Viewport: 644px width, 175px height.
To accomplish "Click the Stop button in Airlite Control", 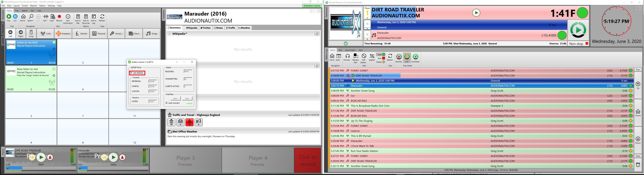I will (x=187, y=98).
